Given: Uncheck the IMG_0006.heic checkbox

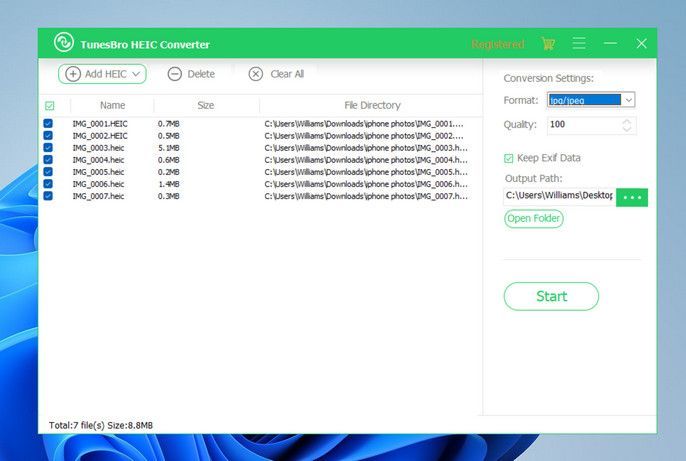Looking at the screenshot, I should pyautogui.click(x=48, y=184).
